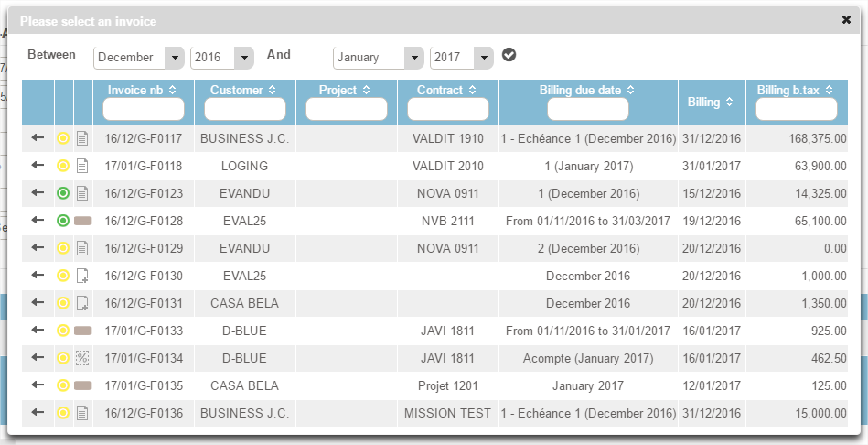This screenshot has width=868, height=445.
Task: Click the yellow status icon for invoice 16/12/G-F0136
Action: point(63,414)
